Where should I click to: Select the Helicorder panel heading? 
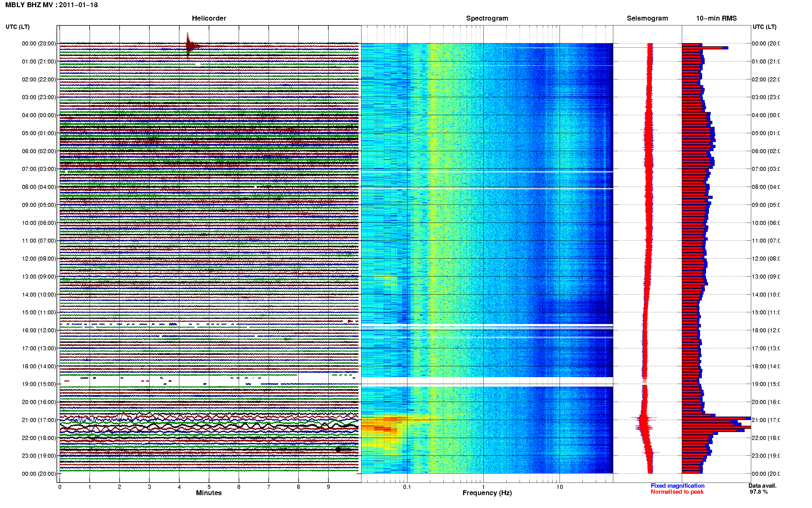pos(209,19)
